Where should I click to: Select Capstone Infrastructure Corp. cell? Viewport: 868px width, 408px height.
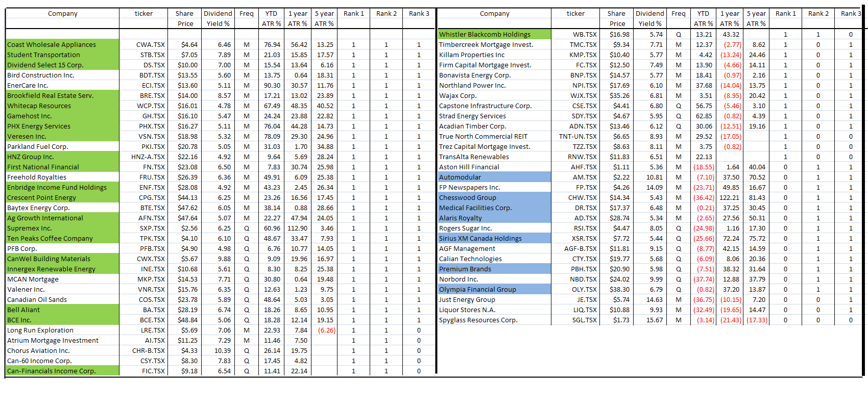point(494,106)
